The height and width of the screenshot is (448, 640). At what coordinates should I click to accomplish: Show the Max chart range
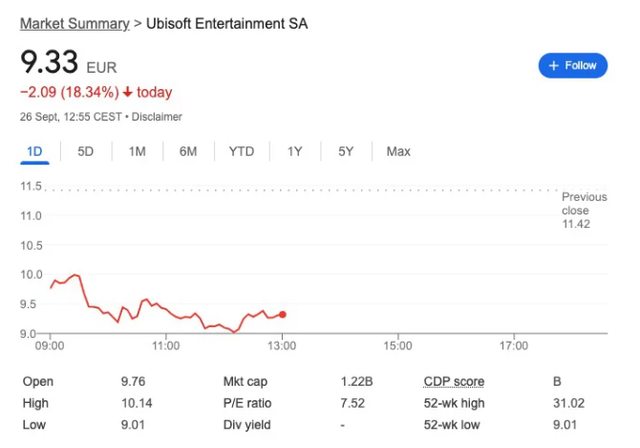pos(398,152)
